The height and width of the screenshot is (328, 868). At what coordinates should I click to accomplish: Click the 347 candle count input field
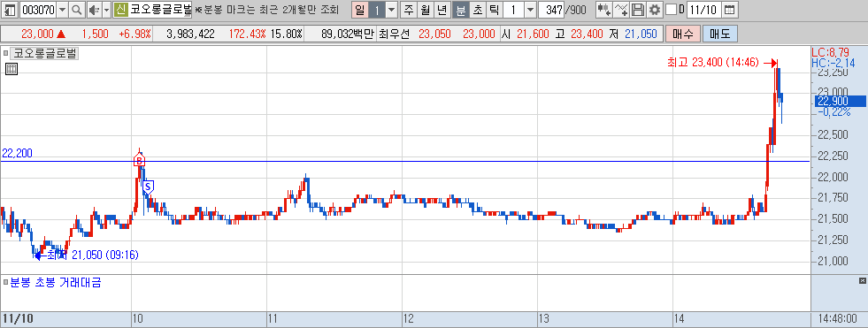pyautogui.click(x=550, y=10)
